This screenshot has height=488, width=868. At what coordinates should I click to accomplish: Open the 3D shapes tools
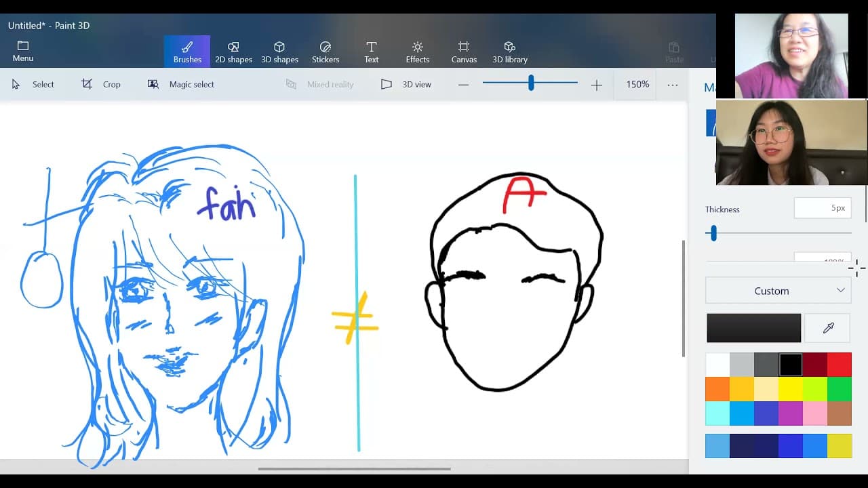(279, 52)
